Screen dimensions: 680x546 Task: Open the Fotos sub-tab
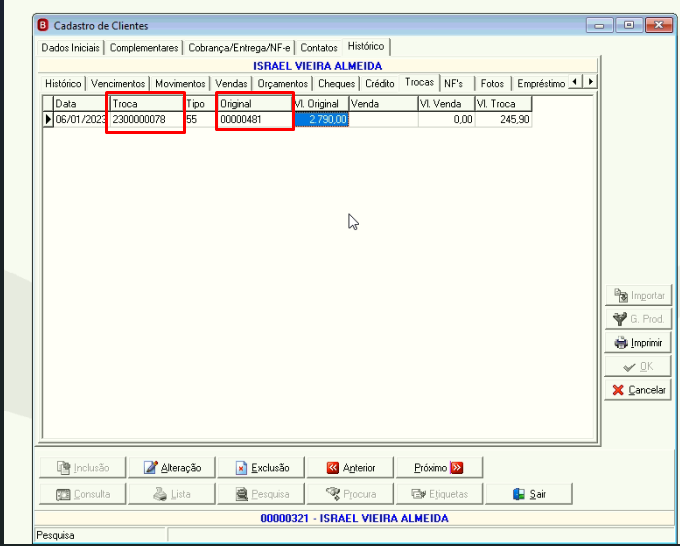click(x=492, y=83)
